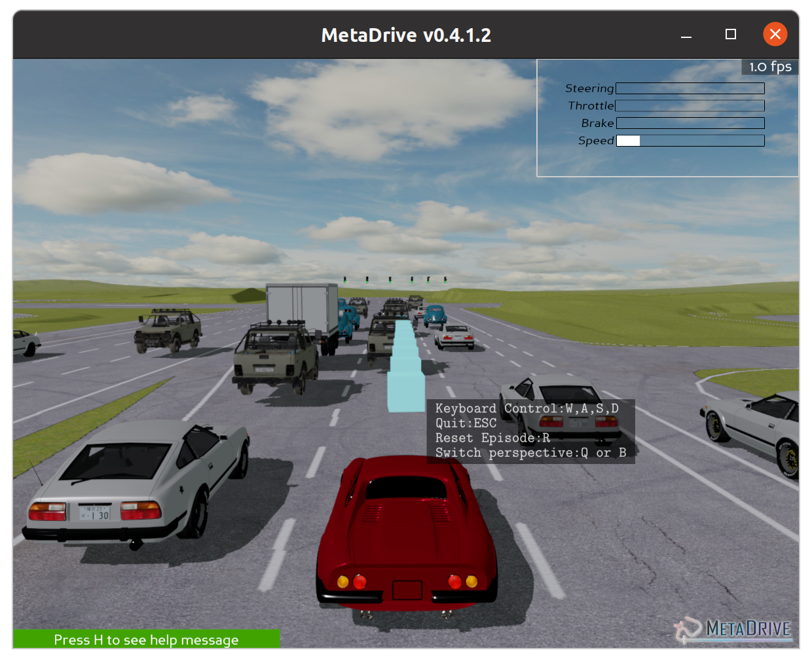
Task: Close the MetaDrive window
Action: 775,34
